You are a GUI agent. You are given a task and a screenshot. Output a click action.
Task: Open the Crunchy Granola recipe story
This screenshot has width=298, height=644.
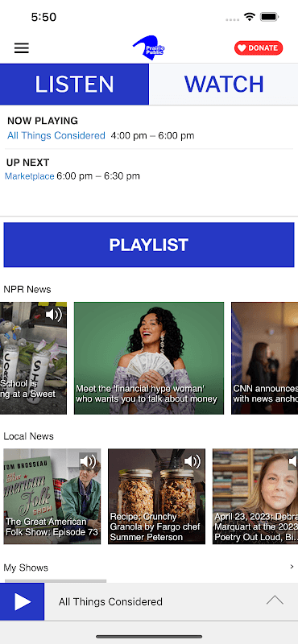pyautogui.click(x=156, y=497)
